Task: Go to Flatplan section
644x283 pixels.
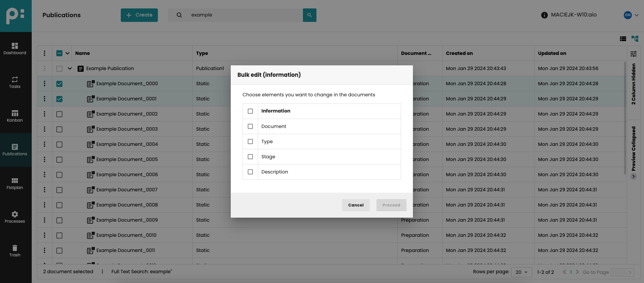Action: click(x=15, y=184)
